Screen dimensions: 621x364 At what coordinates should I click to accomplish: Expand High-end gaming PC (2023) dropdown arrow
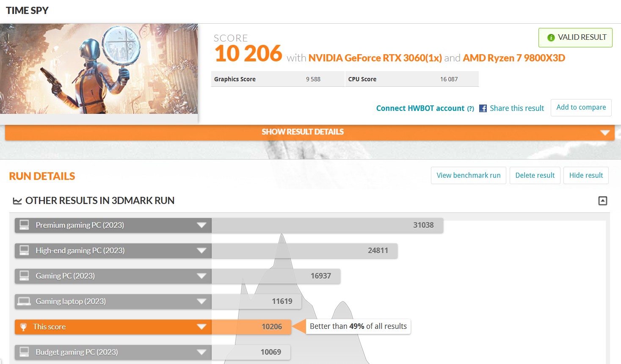[x=201, y=251]
